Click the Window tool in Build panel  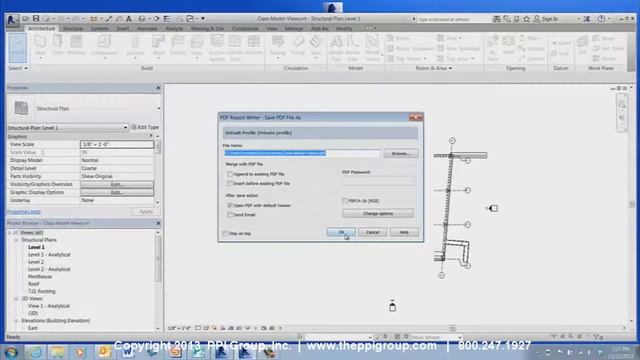(x=76, y=45)
